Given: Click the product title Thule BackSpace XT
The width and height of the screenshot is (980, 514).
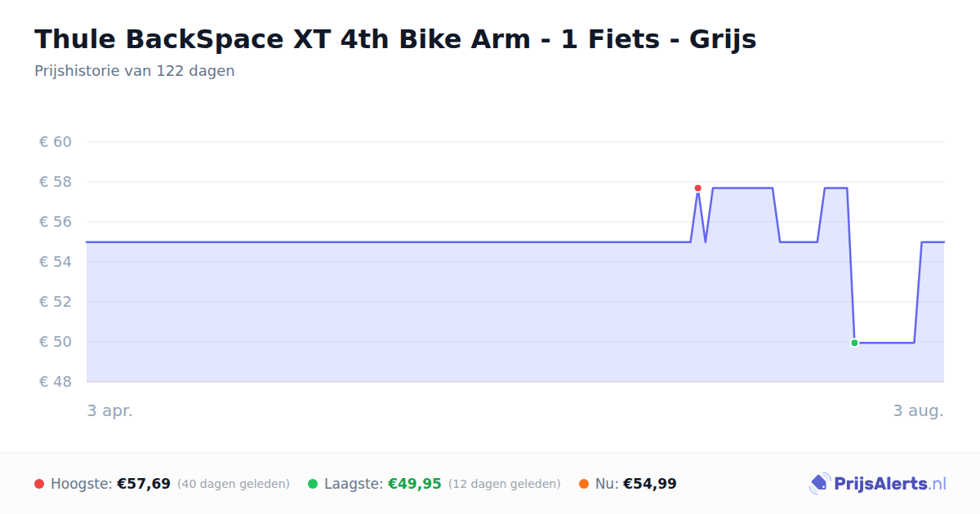Looking at the screenshot, I should click(395, 39).
